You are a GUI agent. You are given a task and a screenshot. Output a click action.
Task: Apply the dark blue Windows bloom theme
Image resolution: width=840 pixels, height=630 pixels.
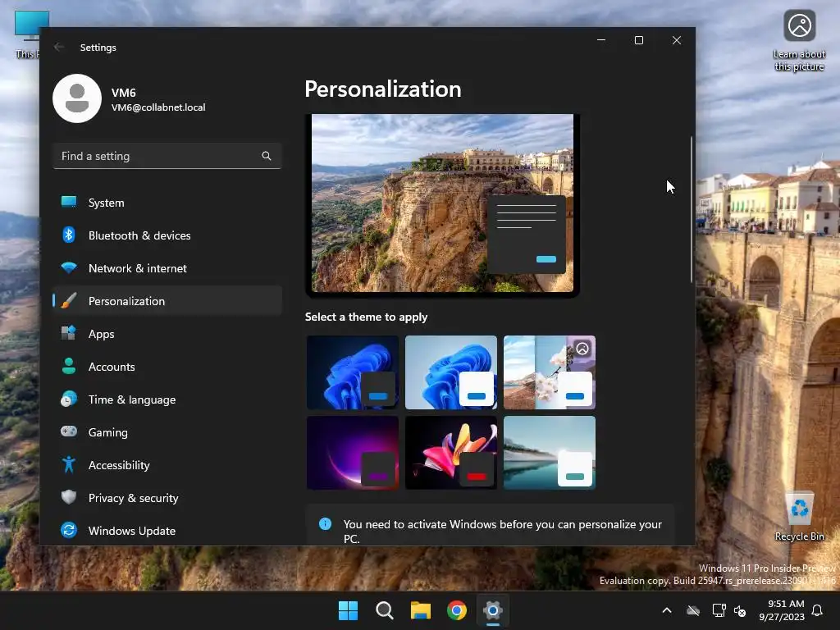tap(353, 372)
